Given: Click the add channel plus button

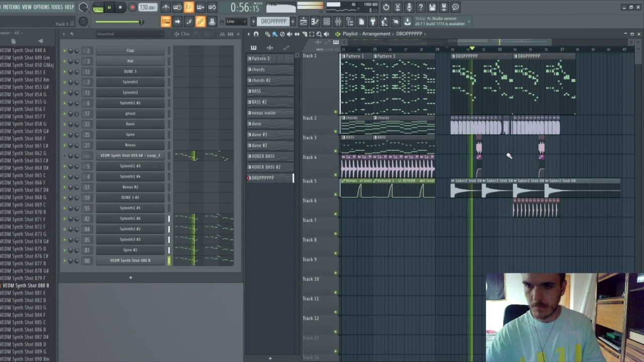Looking at the screenshot, I should [130, 278].
